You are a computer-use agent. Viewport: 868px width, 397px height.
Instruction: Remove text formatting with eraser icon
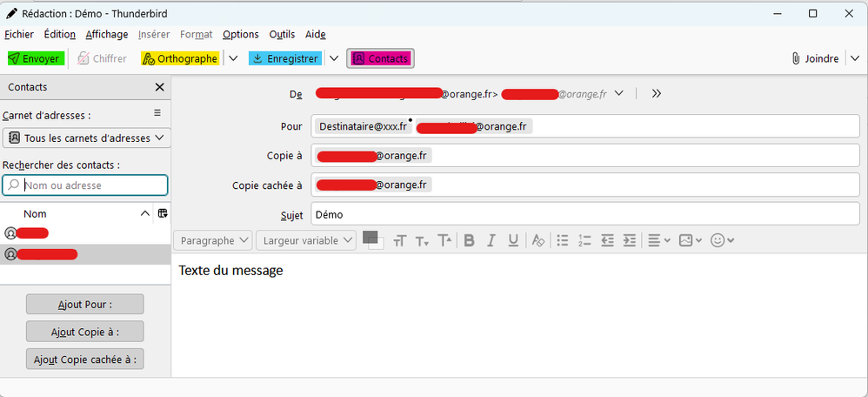point(538,240)
